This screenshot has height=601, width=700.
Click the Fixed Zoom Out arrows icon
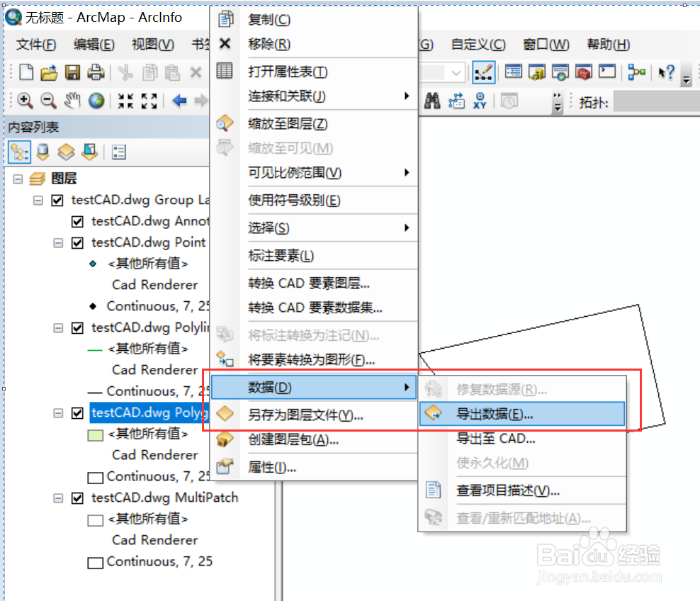149,101
